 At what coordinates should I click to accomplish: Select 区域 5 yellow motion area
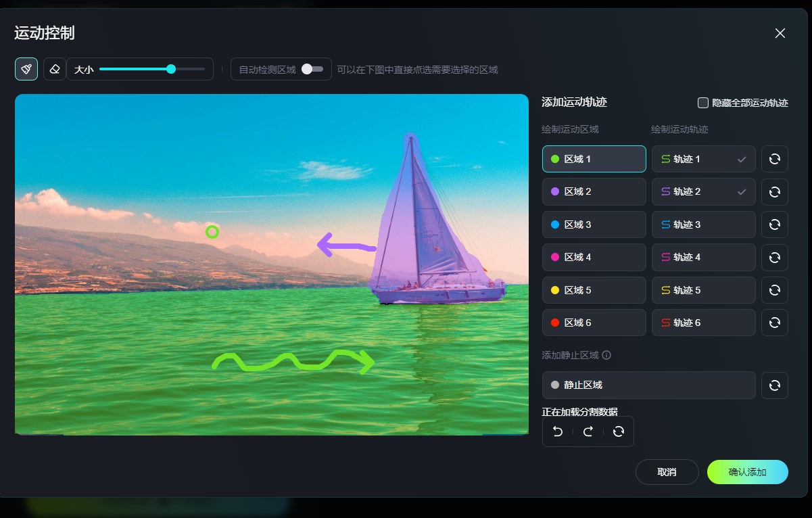pos(594,290)
